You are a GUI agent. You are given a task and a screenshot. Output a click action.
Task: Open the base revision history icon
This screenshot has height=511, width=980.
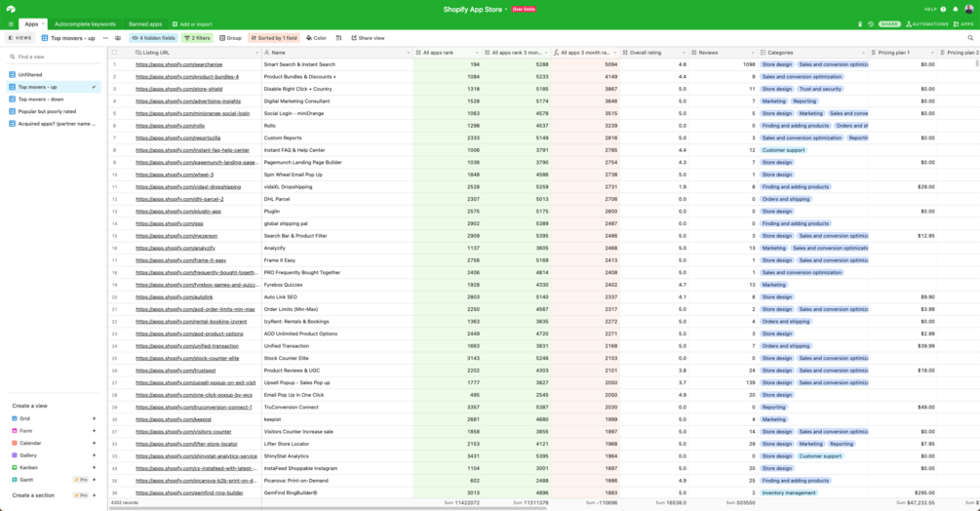(x=871, y=24)
